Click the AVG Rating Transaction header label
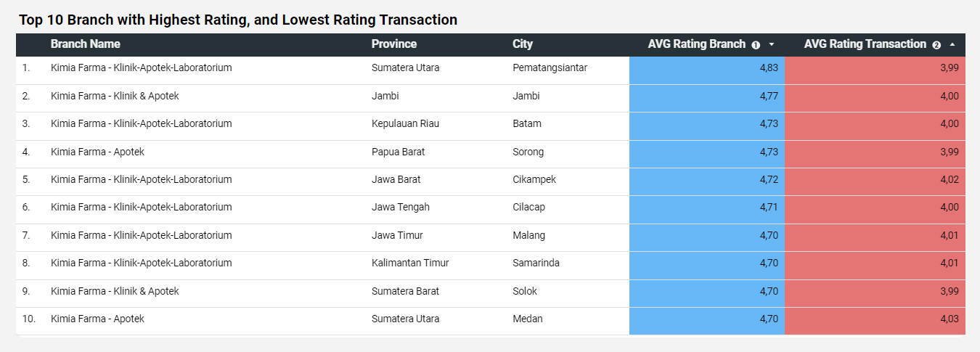The image size is (980, 352). (x=865, y=44)
